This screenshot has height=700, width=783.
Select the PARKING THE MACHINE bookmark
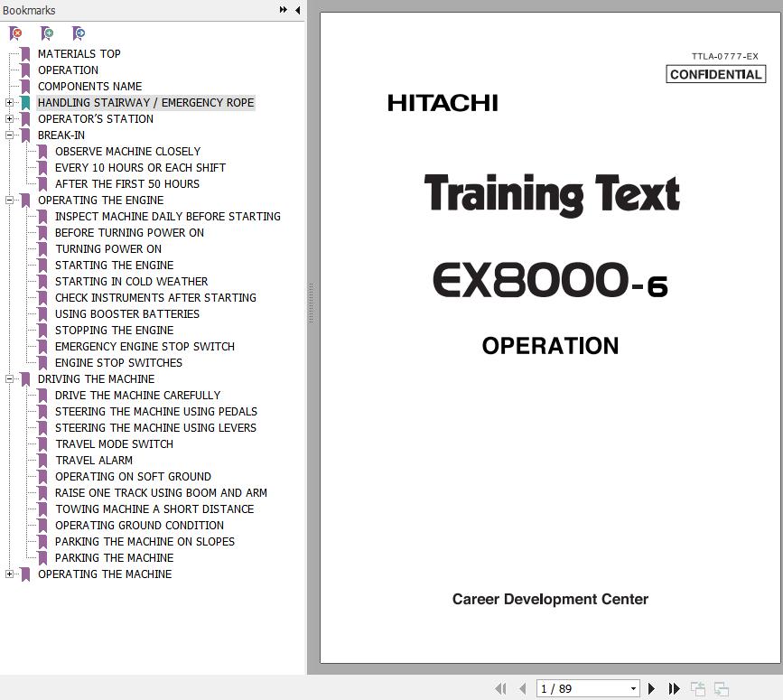pos(115,558)
